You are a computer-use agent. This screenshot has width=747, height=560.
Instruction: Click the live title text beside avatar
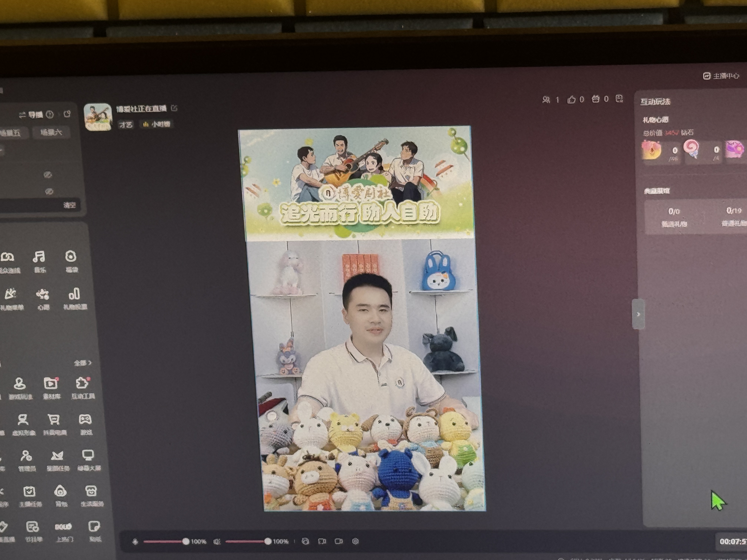[142, 109]
